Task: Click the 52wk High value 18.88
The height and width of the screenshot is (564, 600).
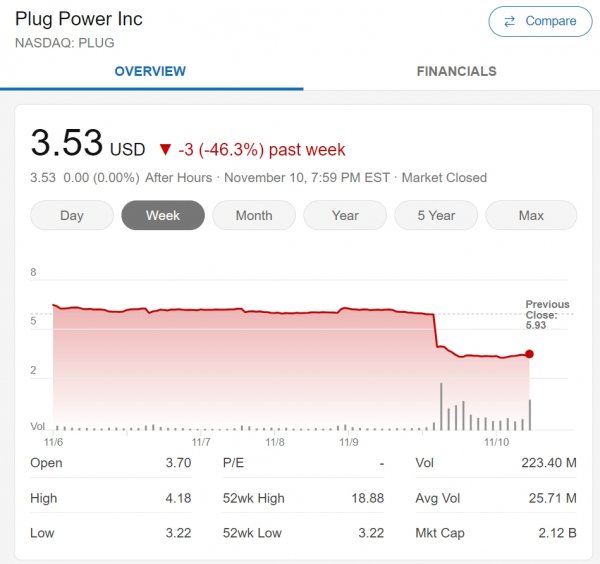Action: tap(368, 498)
